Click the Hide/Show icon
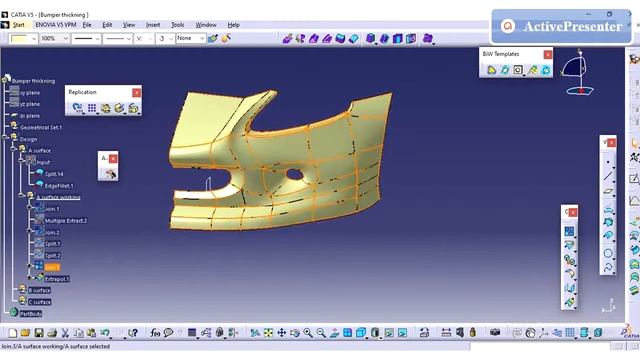Viewport: 640px width, 360px height. click(389, 333)
